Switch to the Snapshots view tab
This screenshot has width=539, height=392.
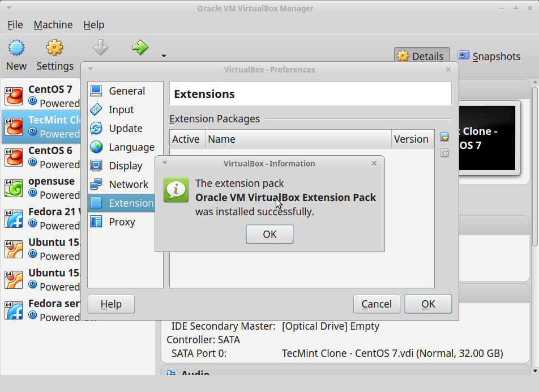coord(489,56)
